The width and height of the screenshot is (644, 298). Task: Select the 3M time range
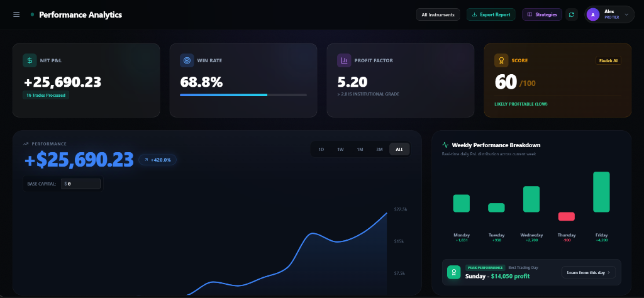[379, 150]
